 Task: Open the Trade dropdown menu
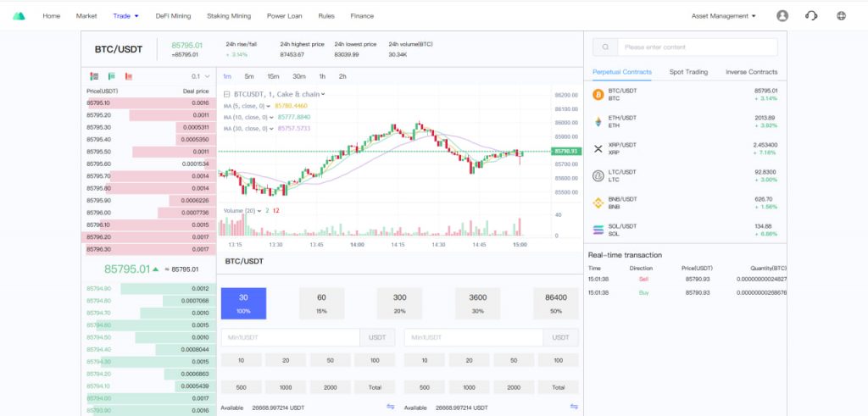pyautogui.click(x=125, y=16)
